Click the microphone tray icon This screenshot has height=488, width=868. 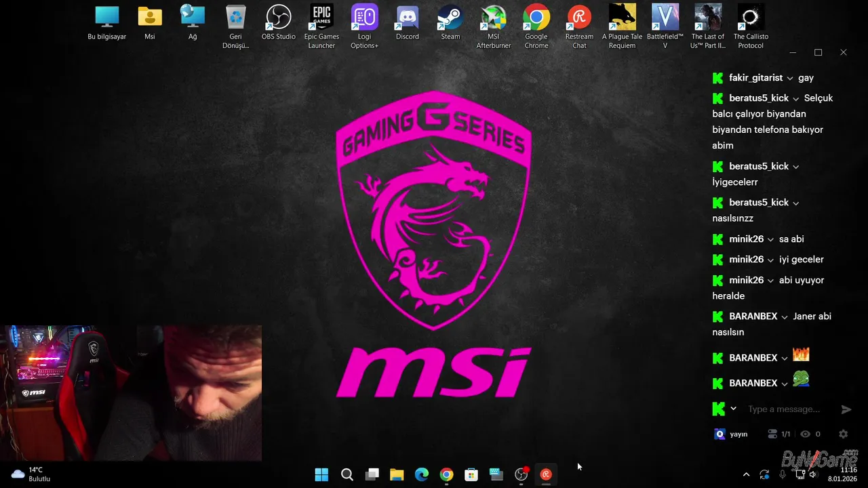[783, 474]
